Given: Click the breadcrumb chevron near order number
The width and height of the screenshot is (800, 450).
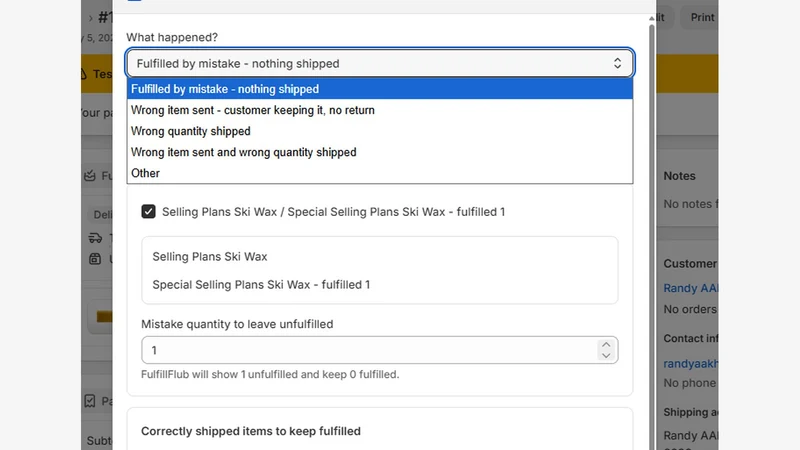Looking at the screenshot, I should [x=90, y=18].
